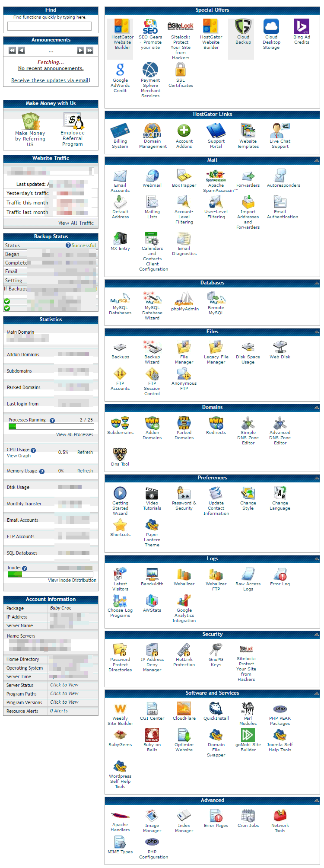This screenshot has height=868, width=324.
Task: Click the Processes Running progress bar
Action: [51, 427]
